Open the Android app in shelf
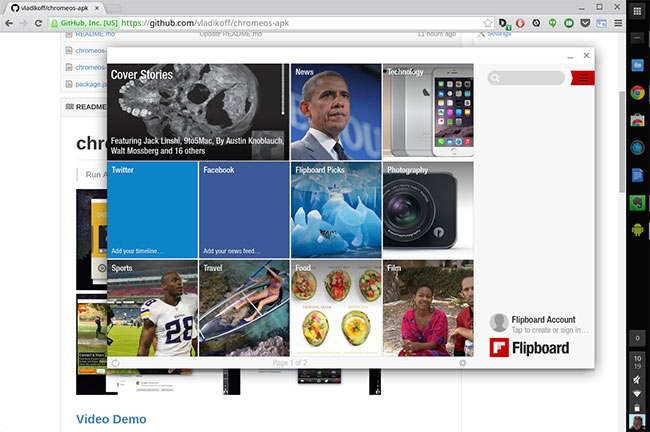 pyautogui.click(x=637, y=230)
